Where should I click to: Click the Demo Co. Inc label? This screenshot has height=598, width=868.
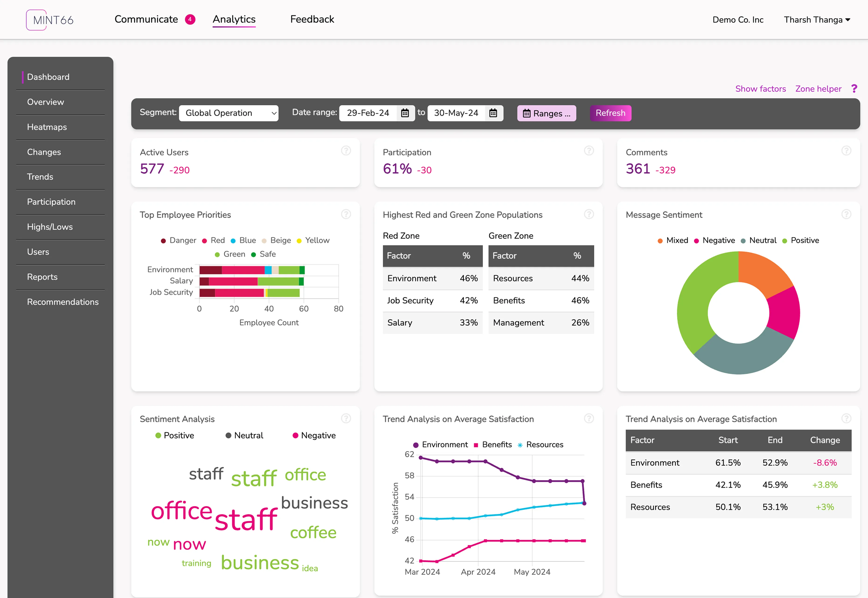[738, 20]
